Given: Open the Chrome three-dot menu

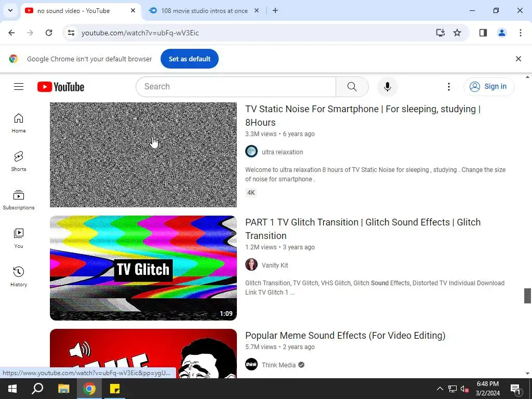Looking at the screenshot, I should [521, 33].
